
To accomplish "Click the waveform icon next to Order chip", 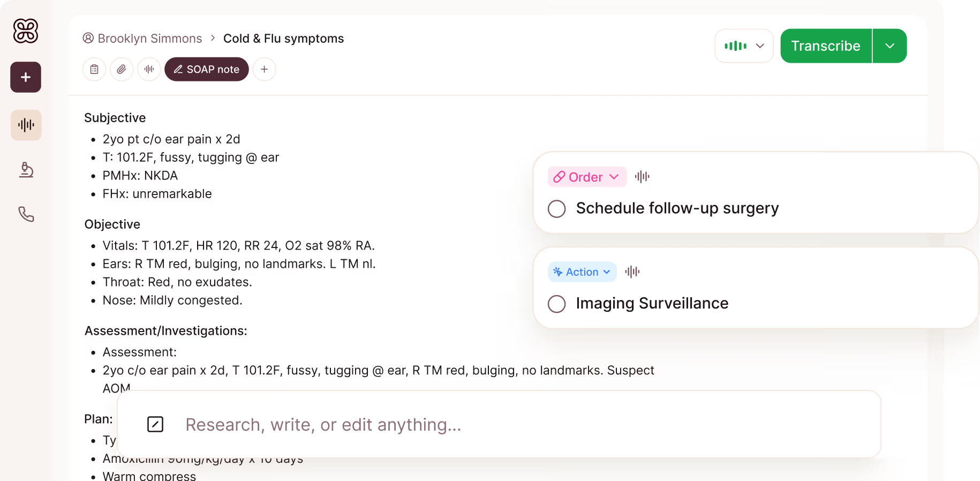I will click(642, 177).
